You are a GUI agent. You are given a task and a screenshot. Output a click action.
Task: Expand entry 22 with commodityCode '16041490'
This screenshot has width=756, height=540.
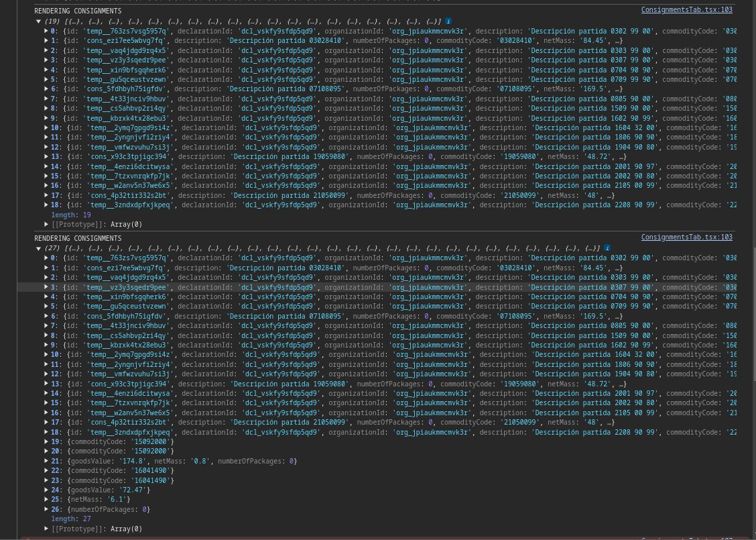tap(46, 470)
